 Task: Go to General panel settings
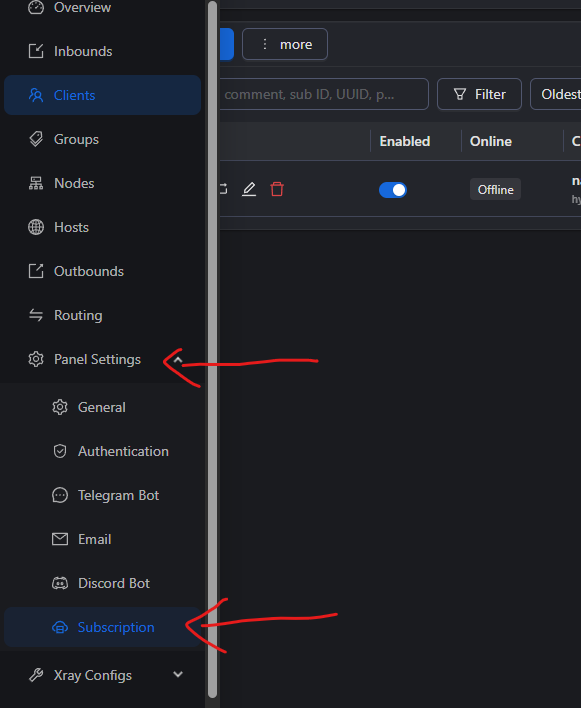coord(102,407)
